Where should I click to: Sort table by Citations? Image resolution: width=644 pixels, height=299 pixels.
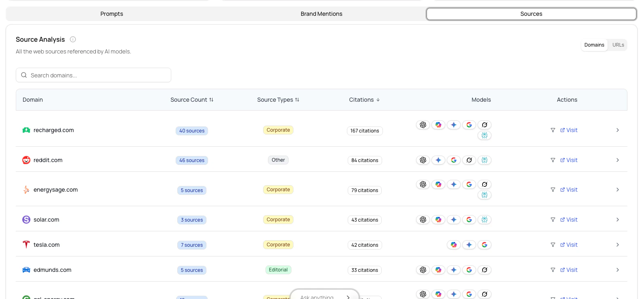click(x=364, y=100)
